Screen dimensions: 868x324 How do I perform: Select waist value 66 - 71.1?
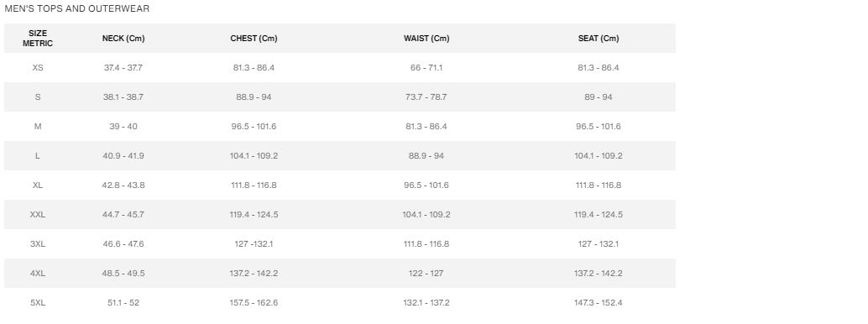click(426, 67)
